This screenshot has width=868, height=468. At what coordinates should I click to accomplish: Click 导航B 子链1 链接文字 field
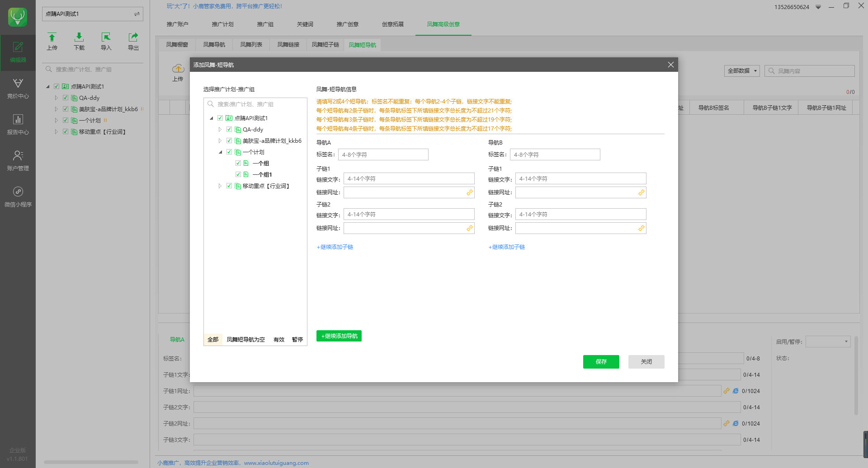[580, 178]
